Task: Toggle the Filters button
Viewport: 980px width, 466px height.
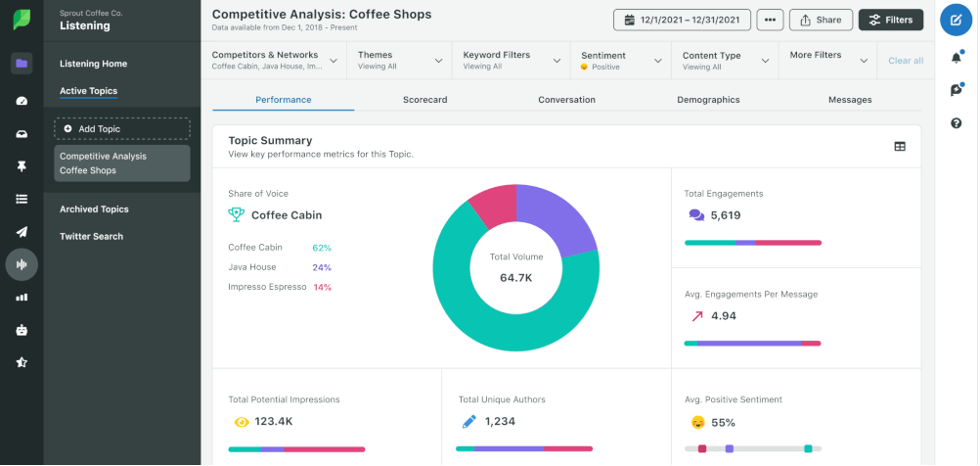Action: (891, 20)
